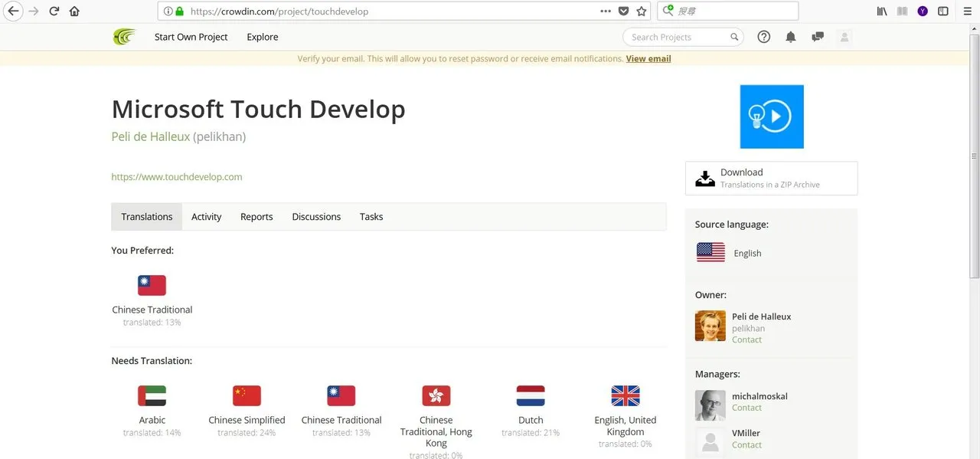This screenshot has height=459, width=980.
Task: Click the View email link
Action: [648, 58]
